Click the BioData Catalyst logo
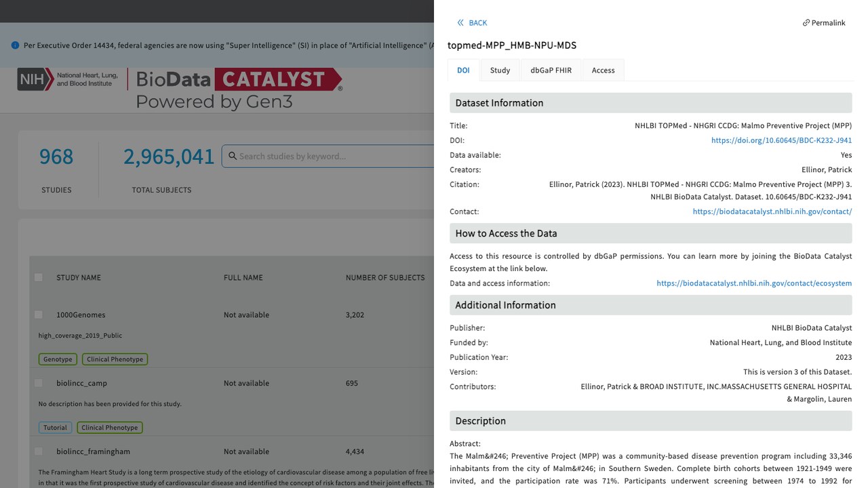 (x=239, y=89)
